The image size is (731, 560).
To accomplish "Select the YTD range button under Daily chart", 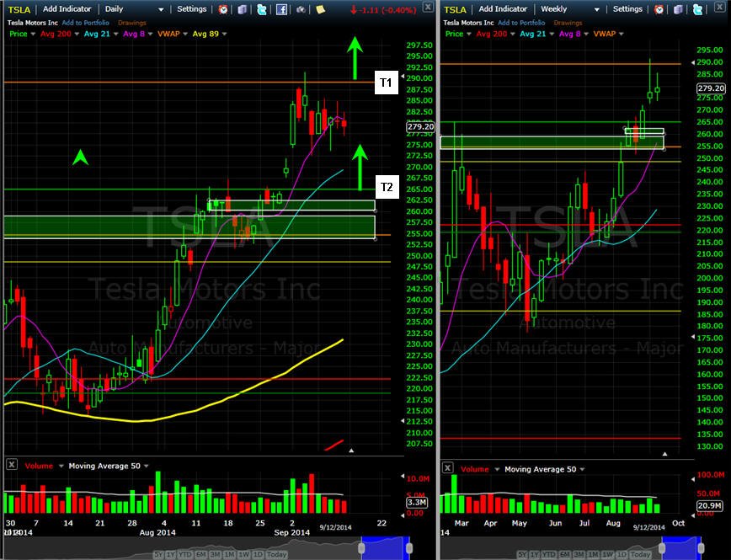I will click(x=184, y=554).
